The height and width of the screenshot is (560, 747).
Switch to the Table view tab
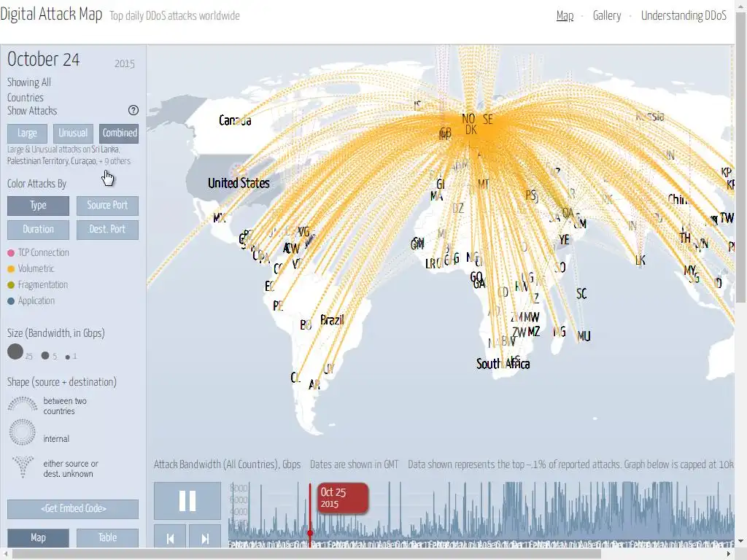coord(107,538)
